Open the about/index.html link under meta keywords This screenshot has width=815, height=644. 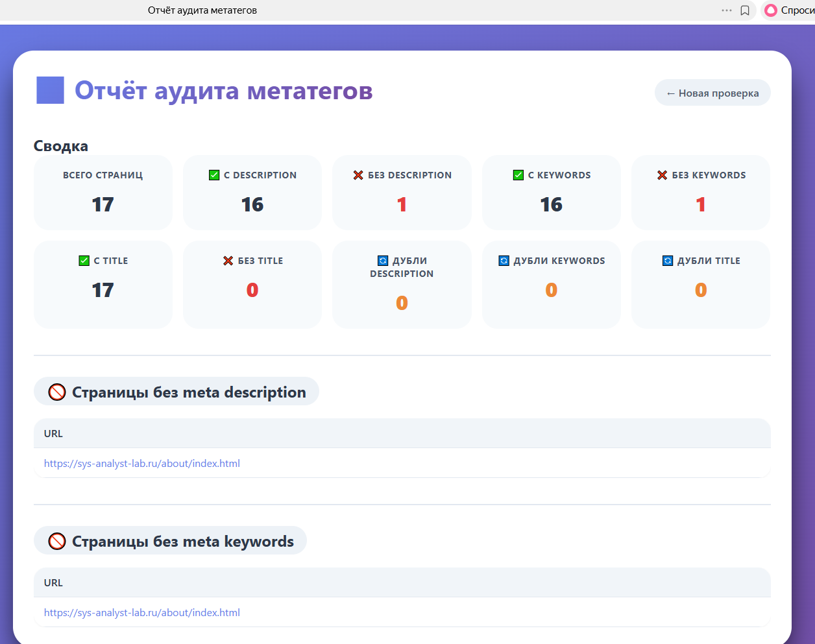[142, 612]
